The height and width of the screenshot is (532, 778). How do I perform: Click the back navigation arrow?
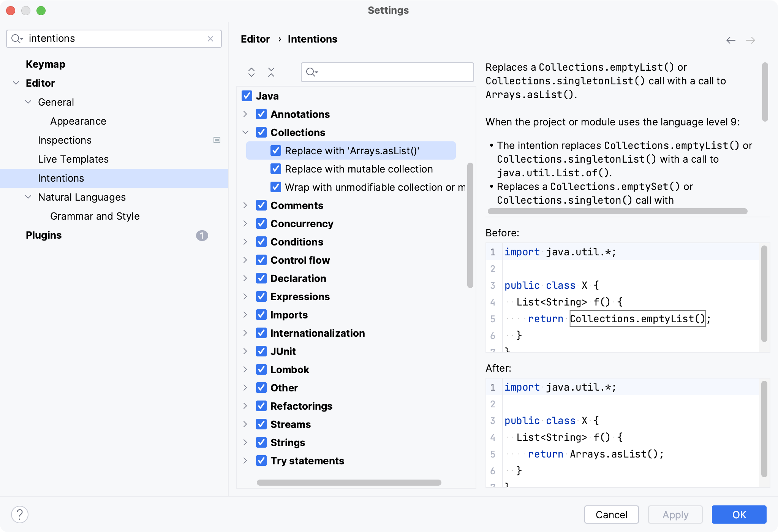pyautogui.click(x=731, y=40)
